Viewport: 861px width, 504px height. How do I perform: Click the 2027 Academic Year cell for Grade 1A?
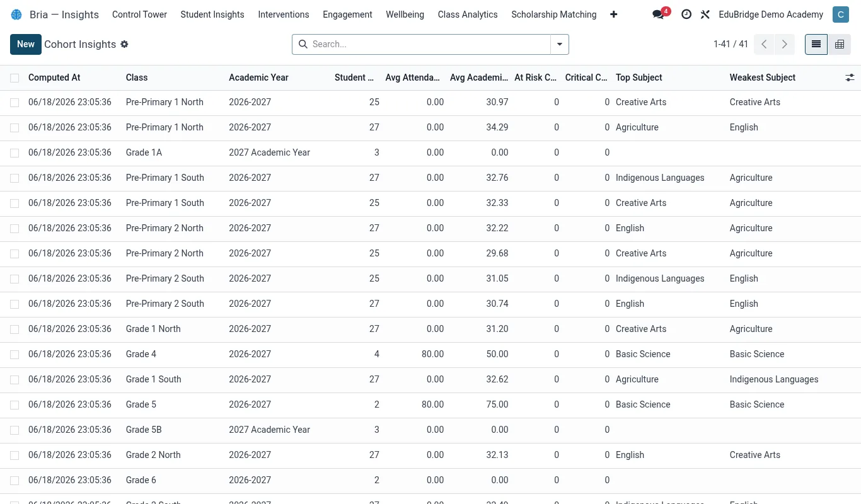tap(270, 152)
